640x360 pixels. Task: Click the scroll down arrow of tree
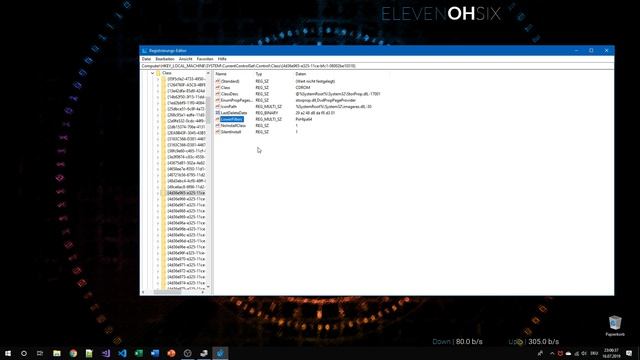click(208, 287)
